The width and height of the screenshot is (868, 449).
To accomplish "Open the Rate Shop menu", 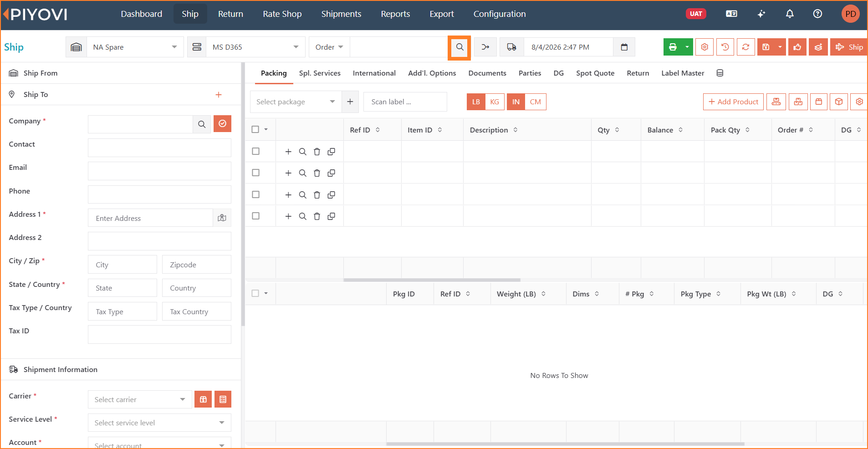I will tap(282, 14).
